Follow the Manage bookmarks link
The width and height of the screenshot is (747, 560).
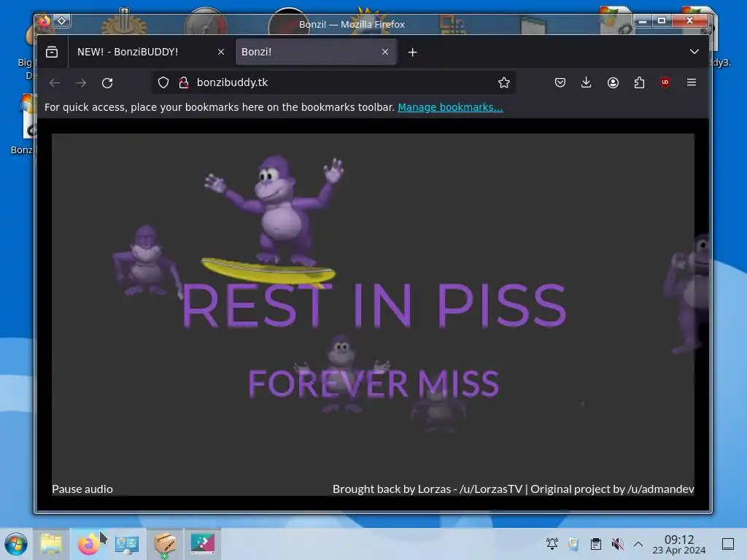[450, 107]
